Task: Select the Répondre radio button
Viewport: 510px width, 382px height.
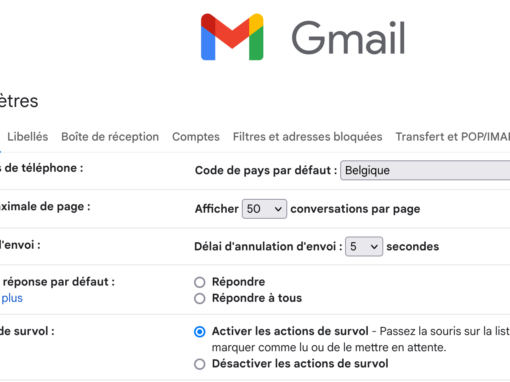Action: [200, 282]
